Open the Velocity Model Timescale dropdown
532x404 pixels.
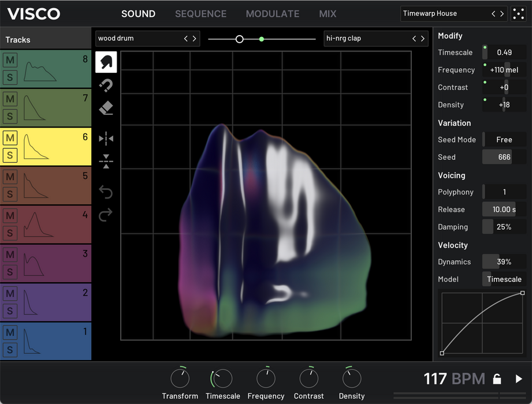(504, 279)
